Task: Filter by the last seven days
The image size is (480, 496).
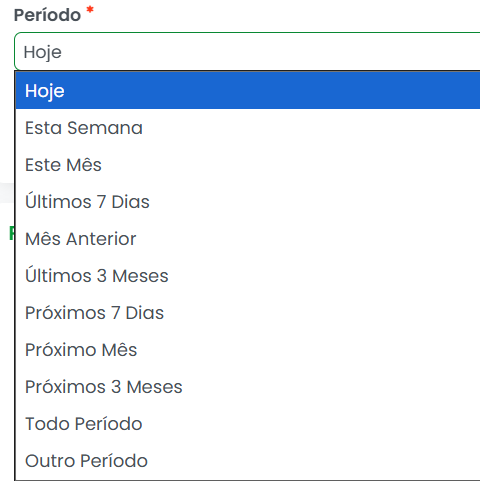Action: (x=248, y=202)
